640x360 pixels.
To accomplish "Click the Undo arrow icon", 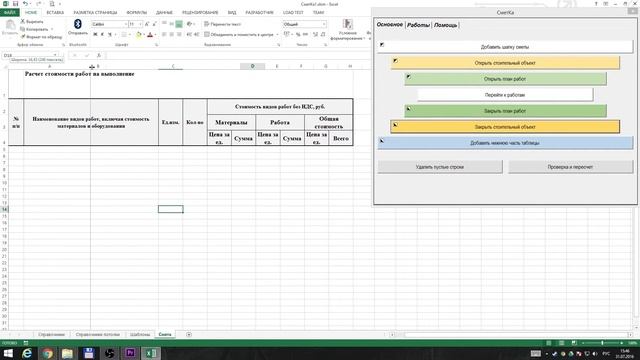I will 25,4.
